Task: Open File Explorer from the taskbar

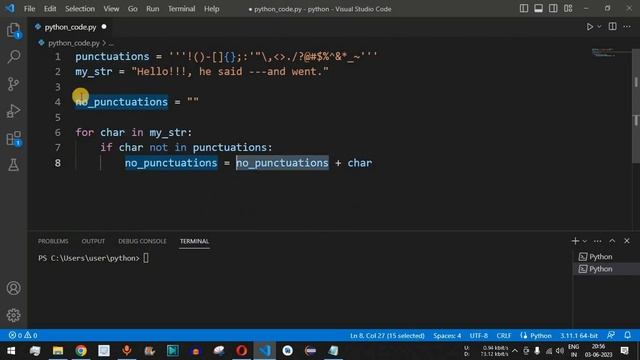Action: coord(58,351)
